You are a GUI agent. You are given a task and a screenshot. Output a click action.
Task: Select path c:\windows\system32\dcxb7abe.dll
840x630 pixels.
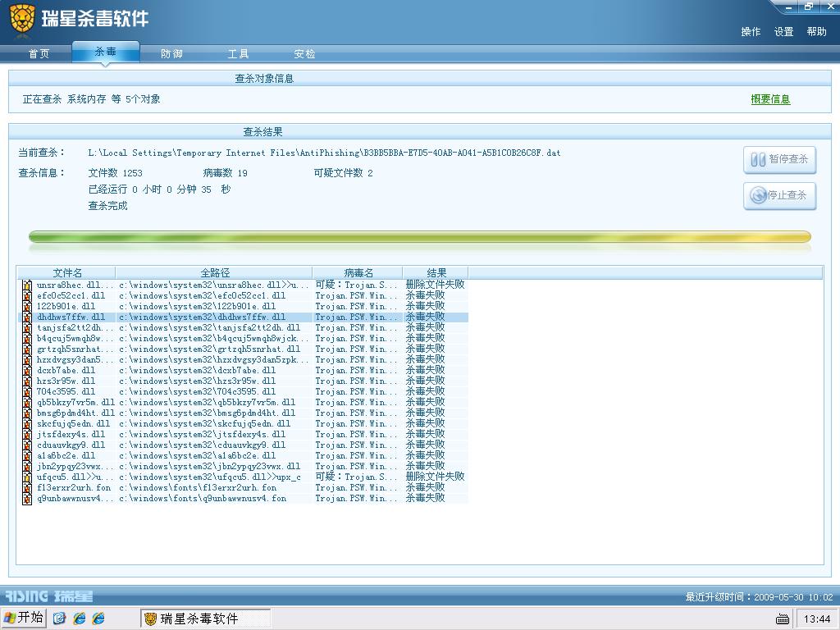pyautogui.click(x=197, y=370)
